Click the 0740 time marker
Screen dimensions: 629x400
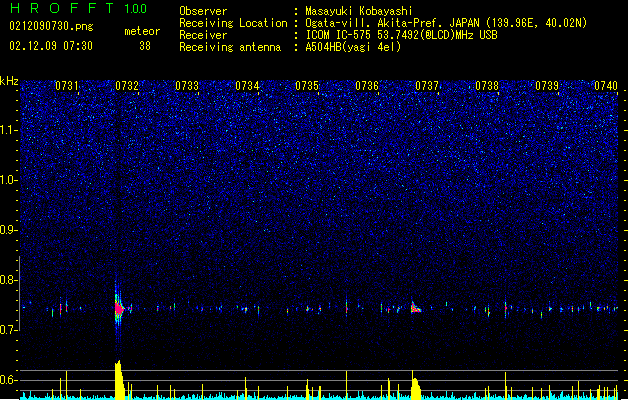(x=606, y=86)
